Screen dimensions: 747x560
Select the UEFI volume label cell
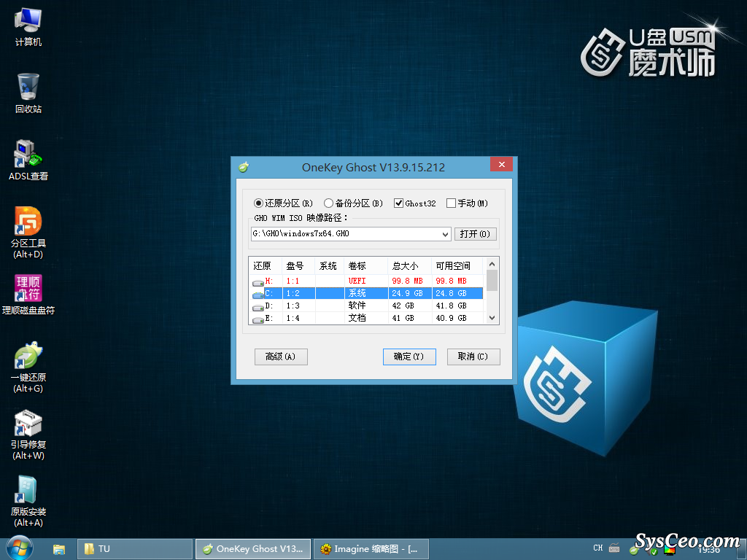tap(365, 281)
